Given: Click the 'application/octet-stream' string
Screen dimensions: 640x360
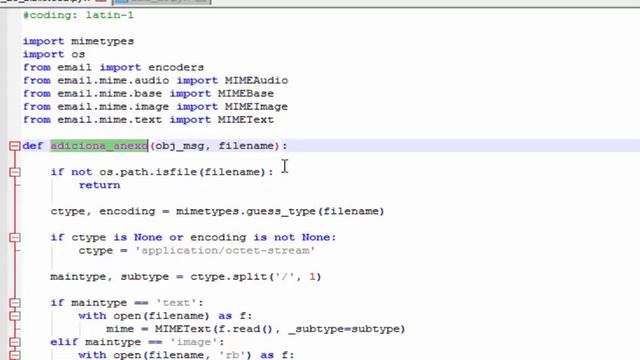Looking at the screenshot, I should point(225,250).
